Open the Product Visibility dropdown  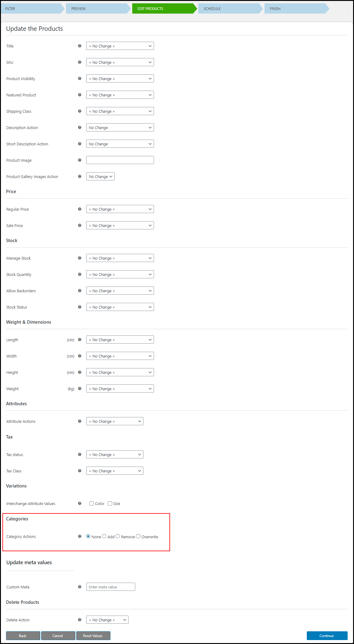tap(120, 79)
